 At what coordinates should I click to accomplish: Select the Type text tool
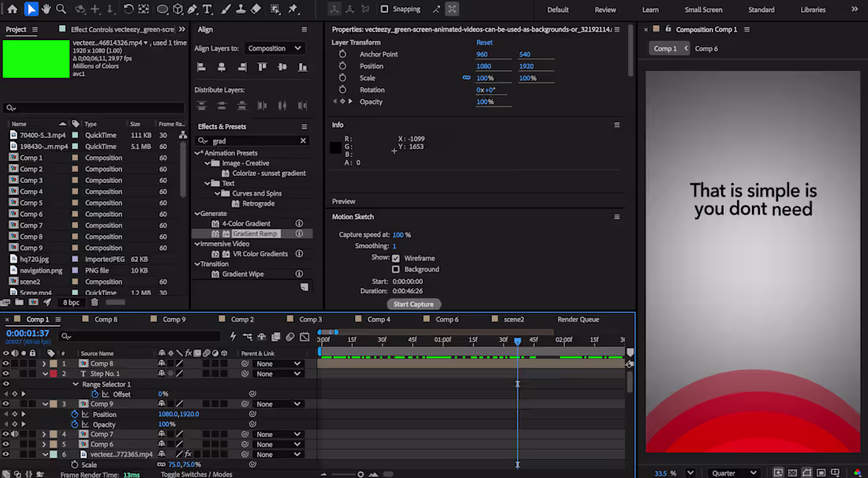(x=208, y=9)
